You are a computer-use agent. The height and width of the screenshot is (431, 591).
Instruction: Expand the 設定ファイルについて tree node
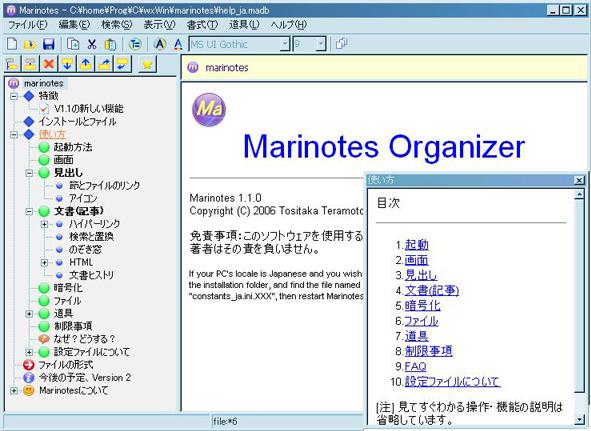tap(29, 352)
